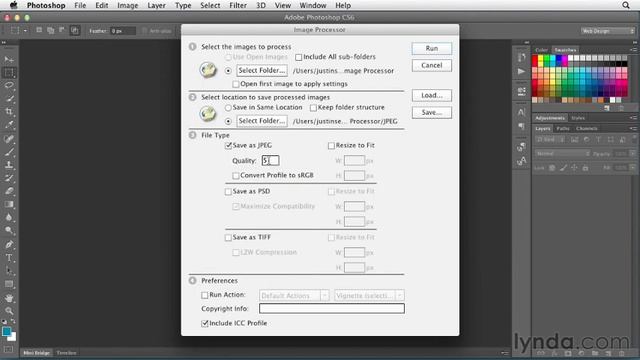Uncheck Include ICC Profile
Image resolution: width=640 pixels, height=360 pixels.
[204, 323]
